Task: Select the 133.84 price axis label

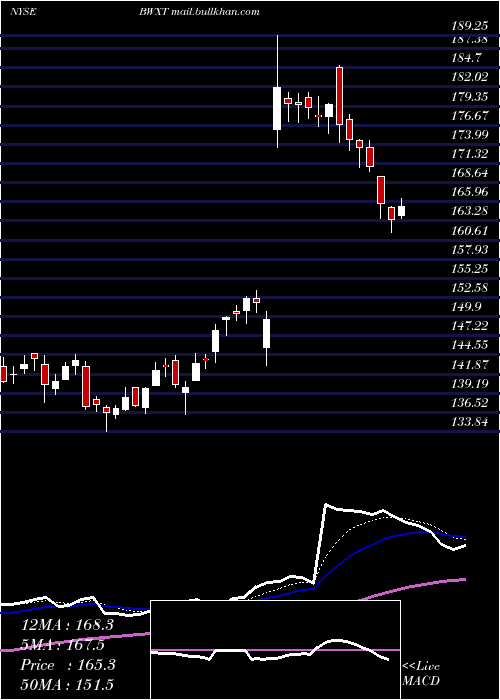Action: 470,422
